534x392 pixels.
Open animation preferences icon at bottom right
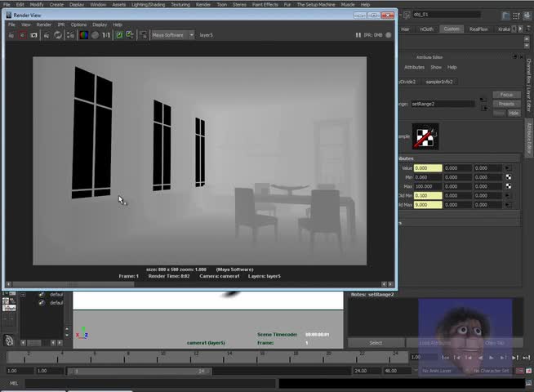pos(528,371)
